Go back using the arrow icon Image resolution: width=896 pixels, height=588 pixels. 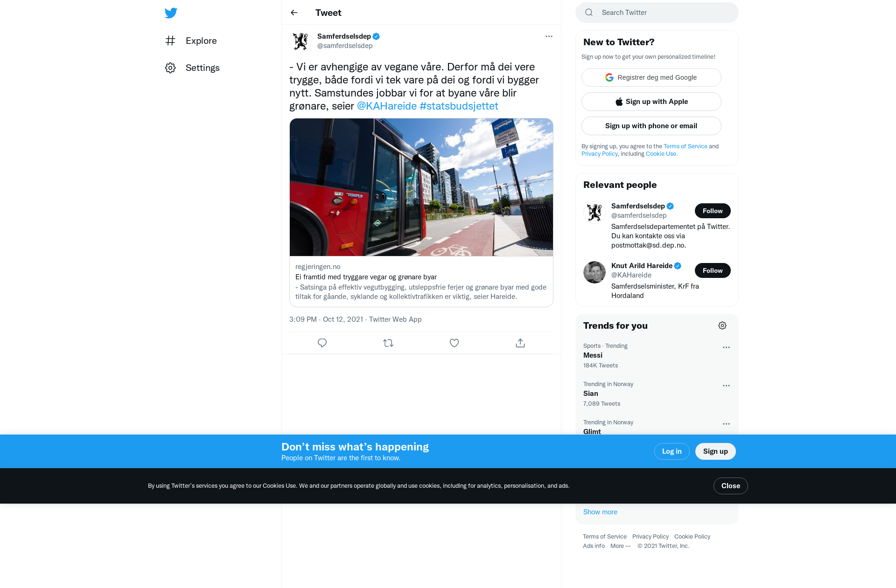click(294, 13)
